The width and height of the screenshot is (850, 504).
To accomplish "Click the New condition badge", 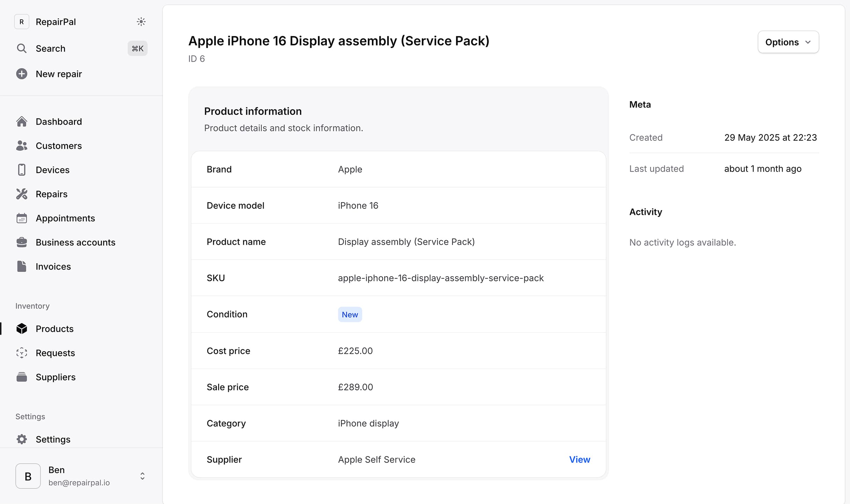I will 350,314.
